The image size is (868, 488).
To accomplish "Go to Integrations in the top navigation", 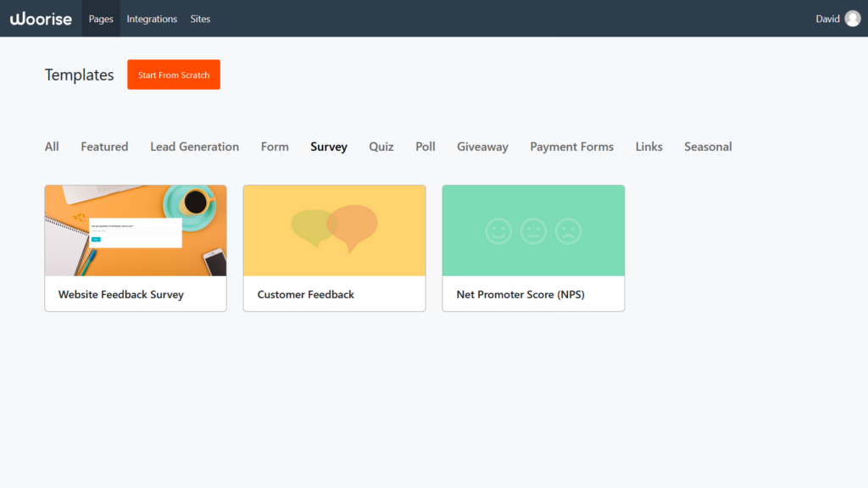I will click(x=152, y=19).
